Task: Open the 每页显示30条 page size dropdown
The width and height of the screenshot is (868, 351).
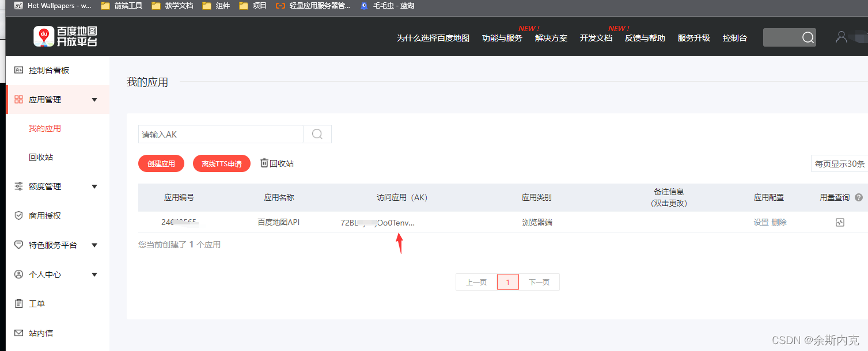Action: click(x=839, y=163)
